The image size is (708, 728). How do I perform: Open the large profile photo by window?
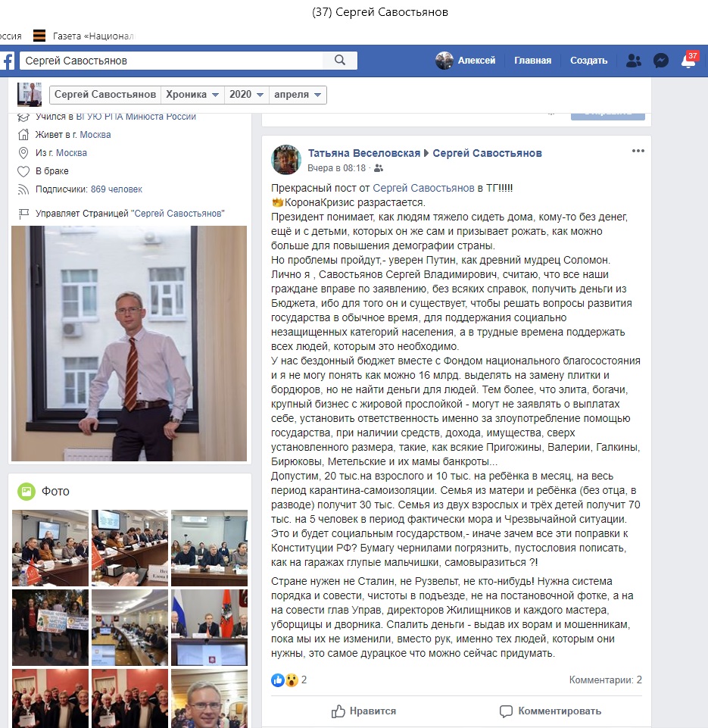coord(129,344)
